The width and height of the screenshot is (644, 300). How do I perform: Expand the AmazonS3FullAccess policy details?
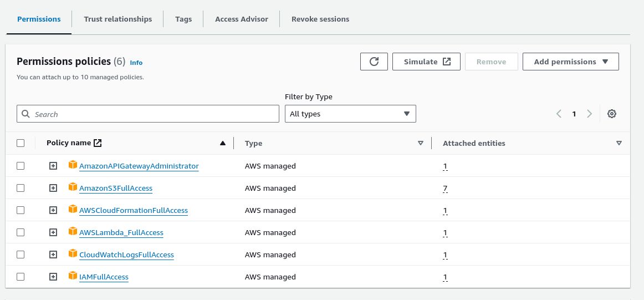click(53, 188)
